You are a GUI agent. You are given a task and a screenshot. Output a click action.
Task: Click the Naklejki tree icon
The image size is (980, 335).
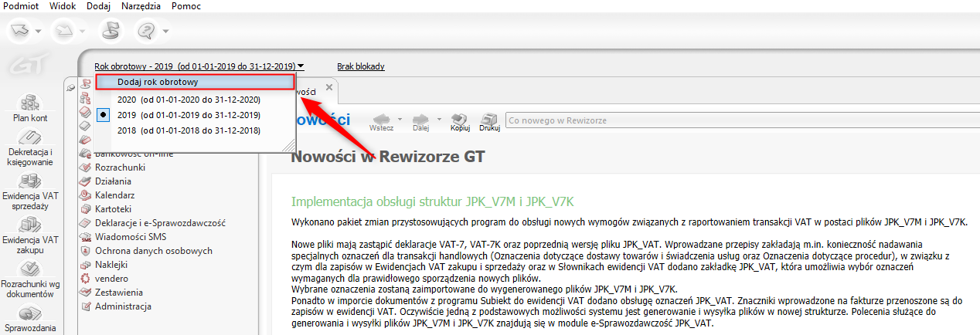(87, 264)
